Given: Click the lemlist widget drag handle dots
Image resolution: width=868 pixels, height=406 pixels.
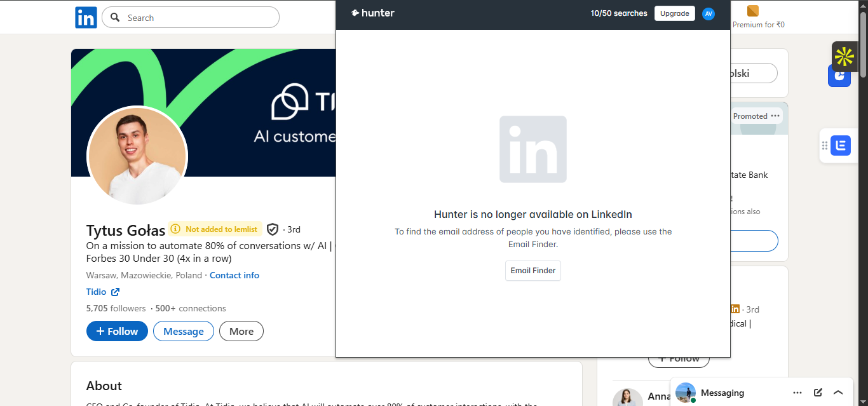Looking at the screenshot, I should coord(825,145).
